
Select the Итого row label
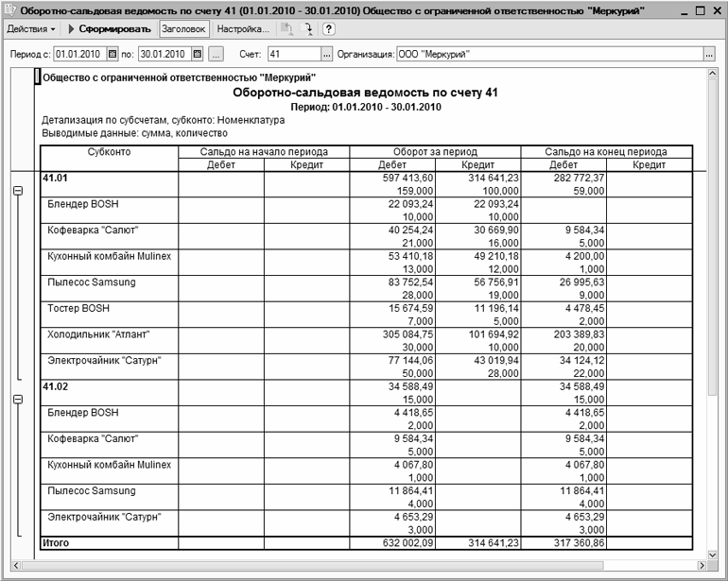click(57, 543)
